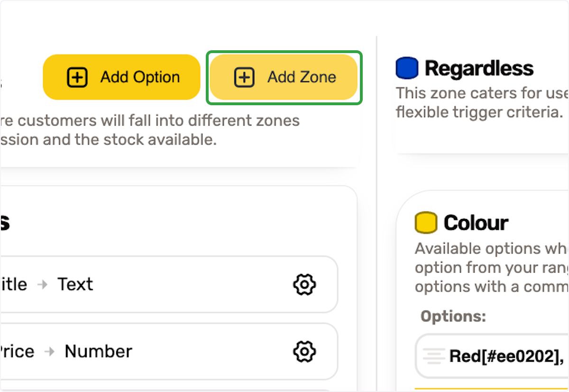Click the Add Option button
The height and width of the screenshot is (392, 569).
coord(121,77)
